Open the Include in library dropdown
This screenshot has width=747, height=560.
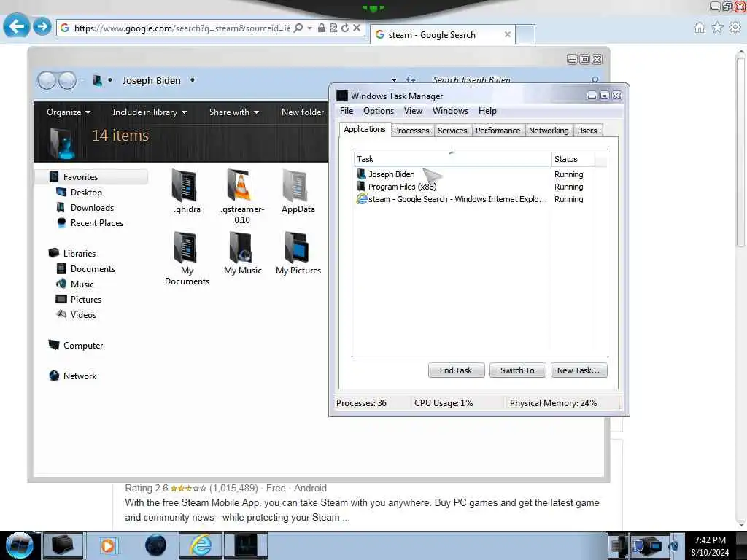click(x=150, y=112)
